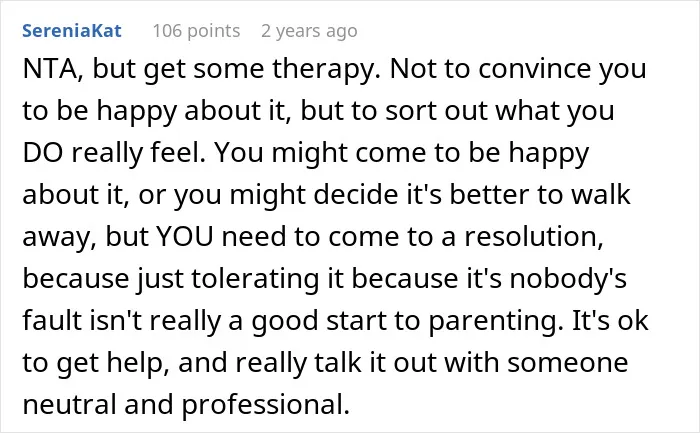Open the 2 years ago timestamp permalink
Image resolution: width=700 pixels, height=433 pixels.
pos(309,31)
